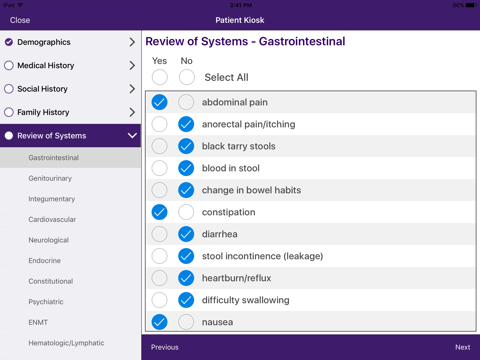480x360 pixels.
Task: Click the Review of Systems status dot icon
Action: [x=9, y=136]
